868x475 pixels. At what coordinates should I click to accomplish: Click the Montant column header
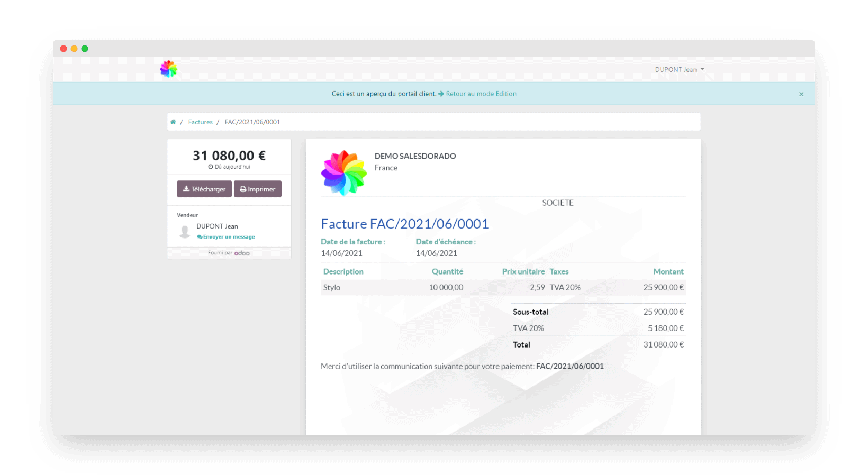[668, 271]
